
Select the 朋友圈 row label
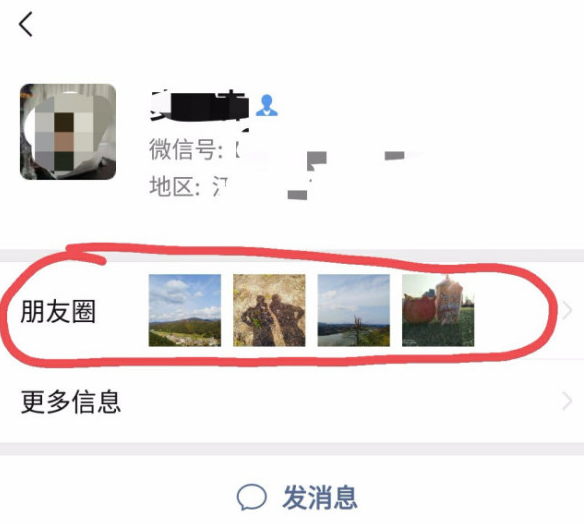58,311
